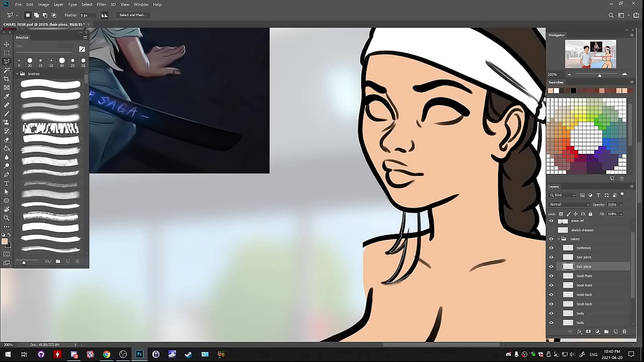Select the Move tool

pyautogui.click(x=7, y=44)
